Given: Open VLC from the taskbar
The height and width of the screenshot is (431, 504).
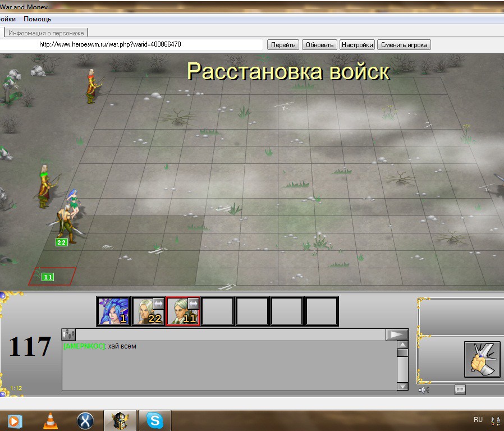Looking at the screenshot, I should point(50,421).
